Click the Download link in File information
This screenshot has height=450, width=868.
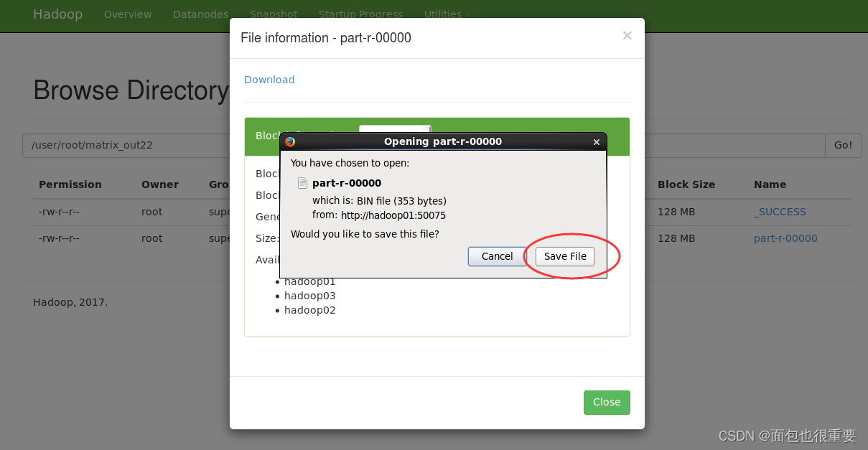[269, 80]
